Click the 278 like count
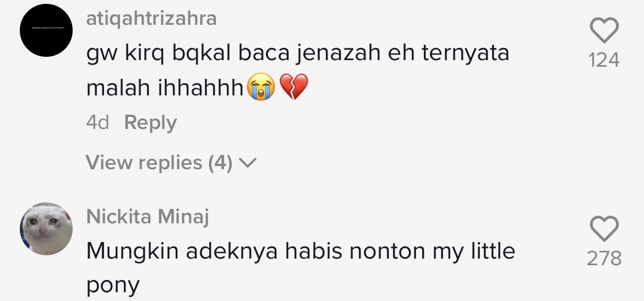 (604, 259)
